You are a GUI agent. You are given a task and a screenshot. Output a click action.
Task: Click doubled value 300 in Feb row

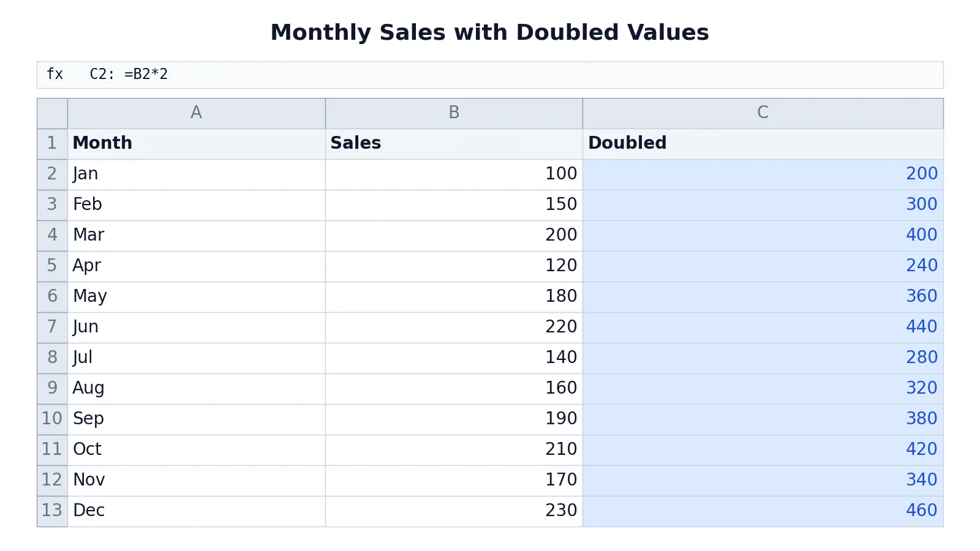[763, 205]
